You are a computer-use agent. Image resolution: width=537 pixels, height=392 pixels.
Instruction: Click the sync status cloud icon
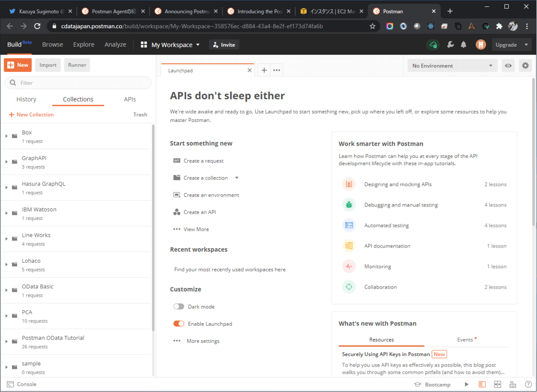pyautogui.click(x=433, y=45)
